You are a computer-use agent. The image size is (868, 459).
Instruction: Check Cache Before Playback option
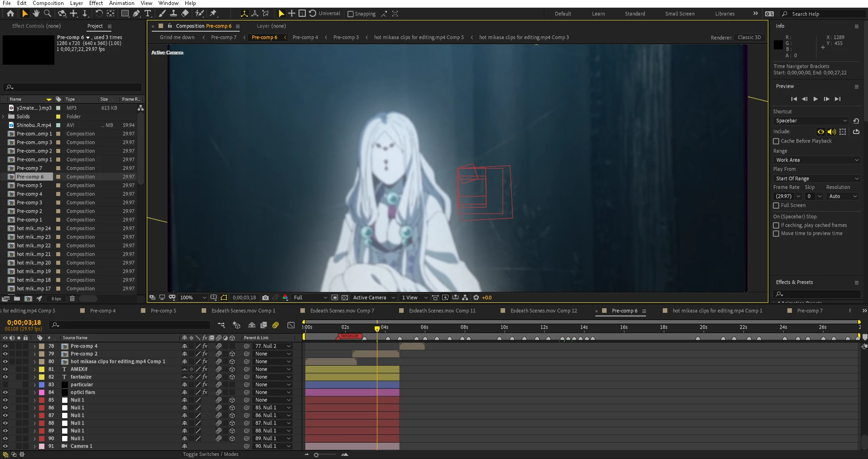coord(776,141)
